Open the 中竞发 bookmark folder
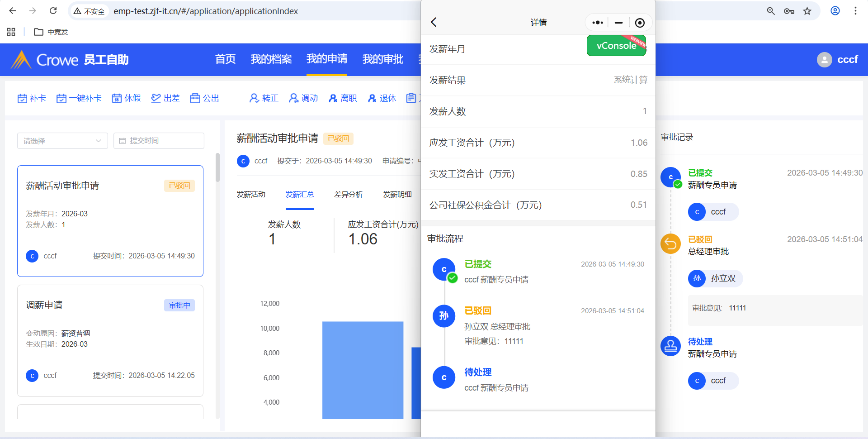868x439 pixels. (51, 32)
